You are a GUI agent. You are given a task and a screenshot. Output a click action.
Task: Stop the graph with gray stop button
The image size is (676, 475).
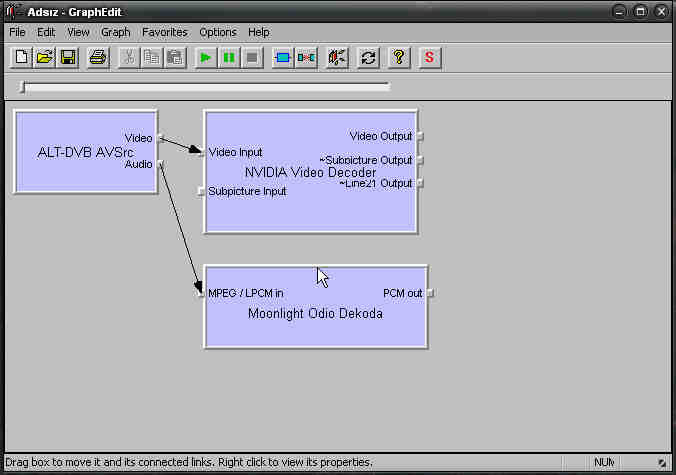(252, 57)
